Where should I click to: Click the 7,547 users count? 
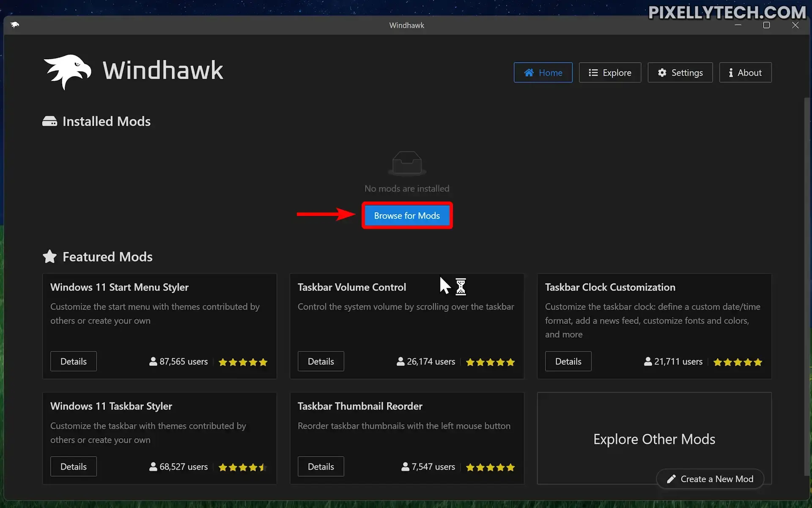tap(433, 467)
